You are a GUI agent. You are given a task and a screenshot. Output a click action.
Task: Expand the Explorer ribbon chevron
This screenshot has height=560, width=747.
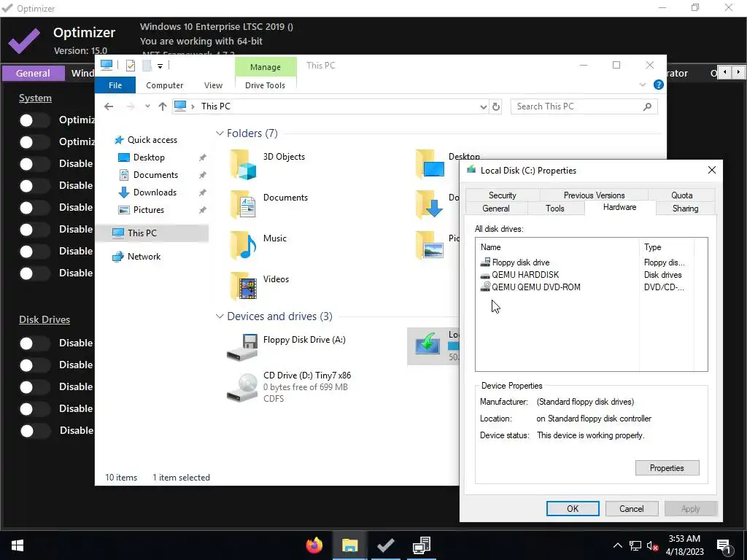pyautogui.click(x=643, y=85)
